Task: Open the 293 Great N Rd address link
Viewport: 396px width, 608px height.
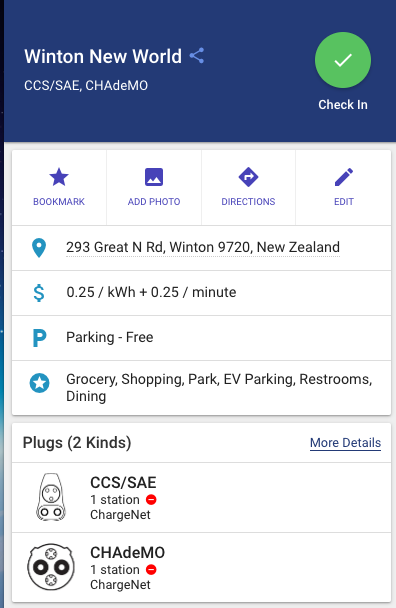Action: click(x=203, y=247)
